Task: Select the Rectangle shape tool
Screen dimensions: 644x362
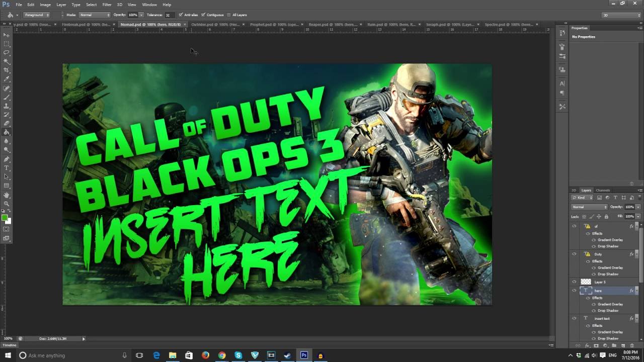Action: point(7,186)
